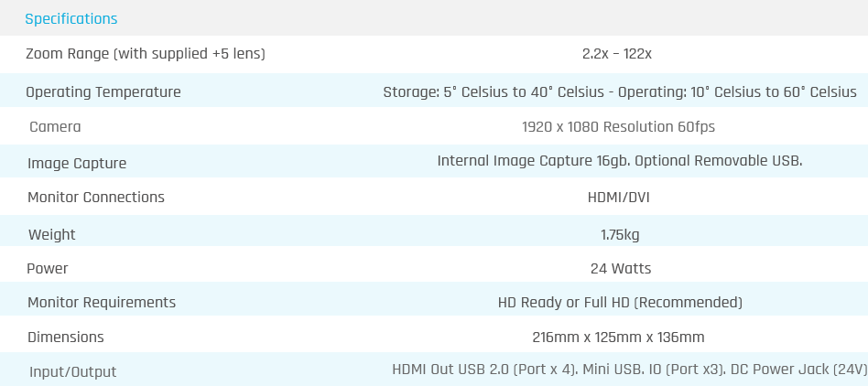
Task: Open the Specifications heading tab
Action: click(x=71, y=19)
